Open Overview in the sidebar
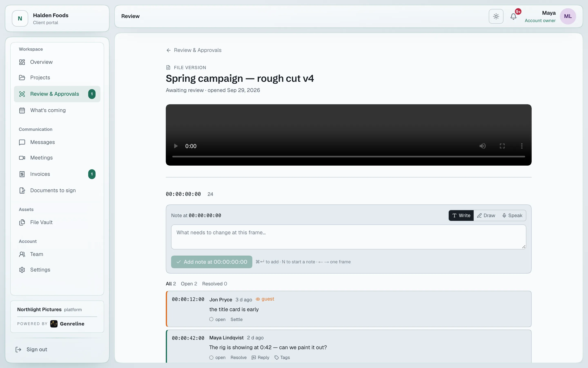 point(57,62)
